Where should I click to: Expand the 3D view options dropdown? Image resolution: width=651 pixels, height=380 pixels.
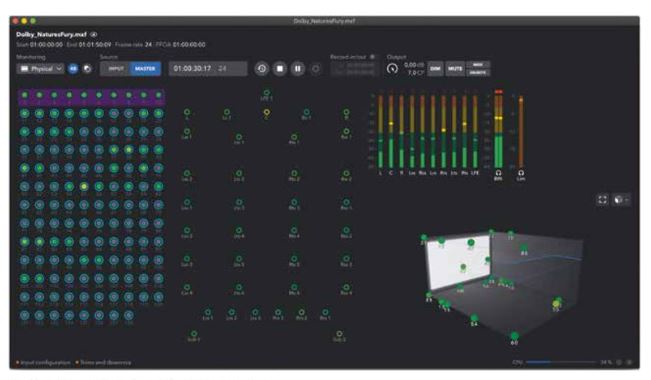pos(621,200)
